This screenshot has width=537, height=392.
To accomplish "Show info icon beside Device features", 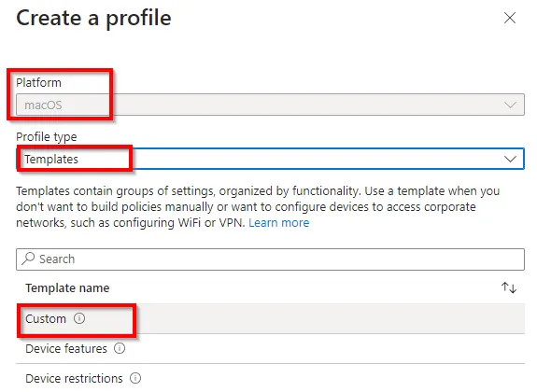I will (120, 348).
